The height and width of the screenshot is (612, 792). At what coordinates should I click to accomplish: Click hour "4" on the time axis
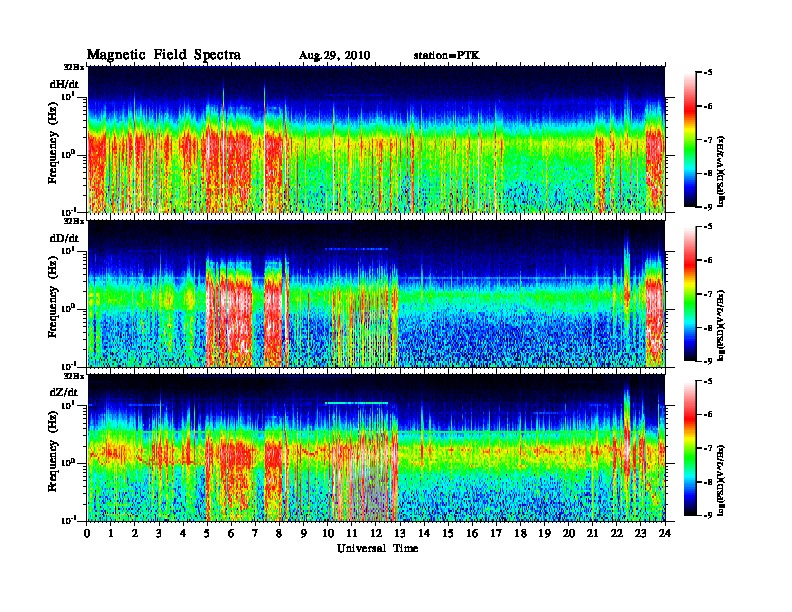[x=183, y=533]
